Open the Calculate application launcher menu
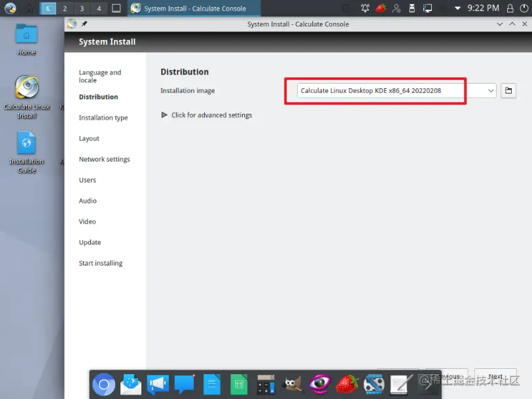Viewport: 532px width, 399px height. 10,8
